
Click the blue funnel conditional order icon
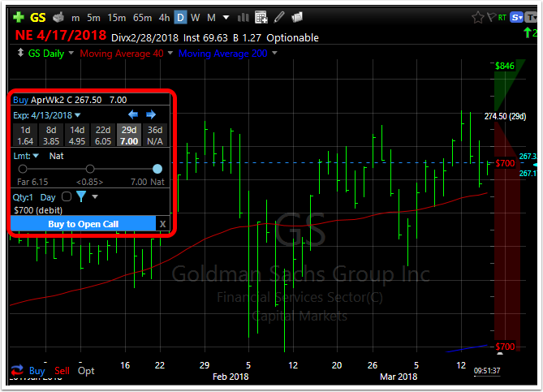81,196
